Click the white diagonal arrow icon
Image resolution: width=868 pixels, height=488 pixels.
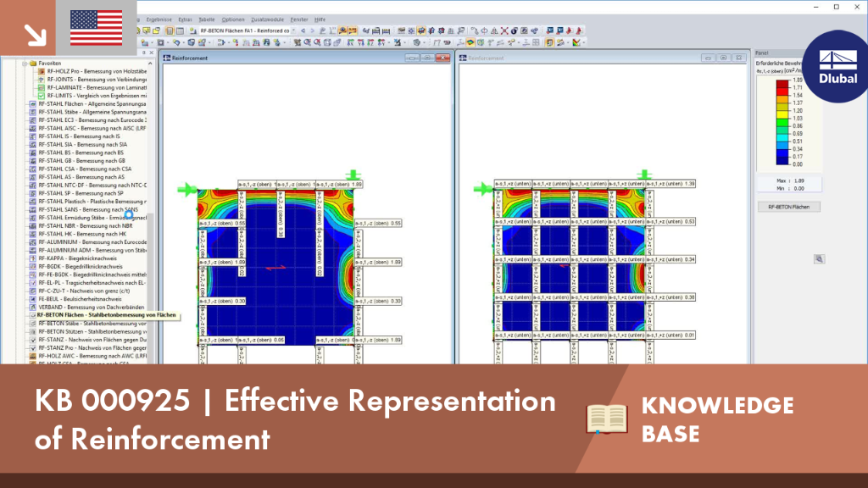[x=36, y=35]
